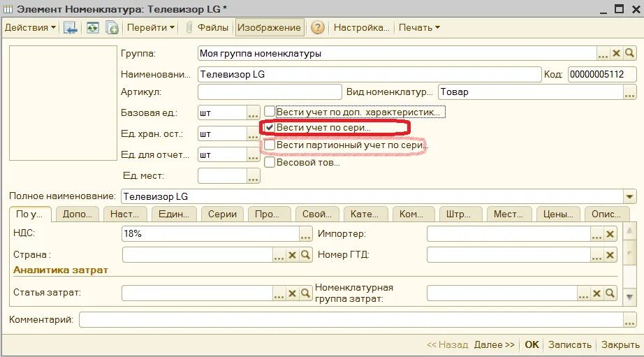Uncheck Вести учет по сериям

point(270,127)
